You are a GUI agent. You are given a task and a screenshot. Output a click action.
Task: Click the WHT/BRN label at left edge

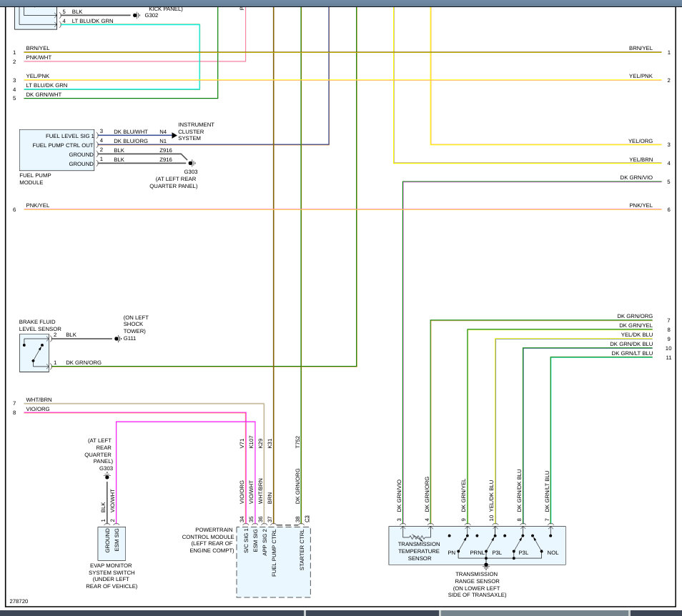(39, 399)
